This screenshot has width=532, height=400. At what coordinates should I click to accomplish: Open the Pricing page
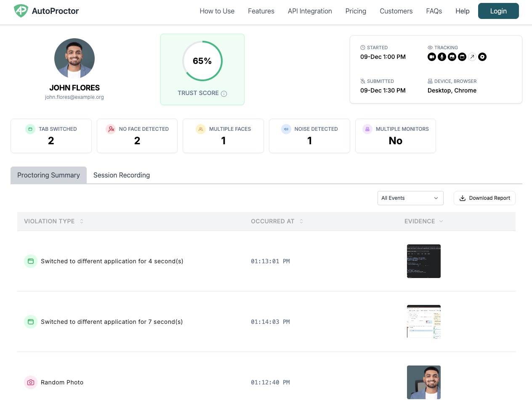tap(356, 11)
